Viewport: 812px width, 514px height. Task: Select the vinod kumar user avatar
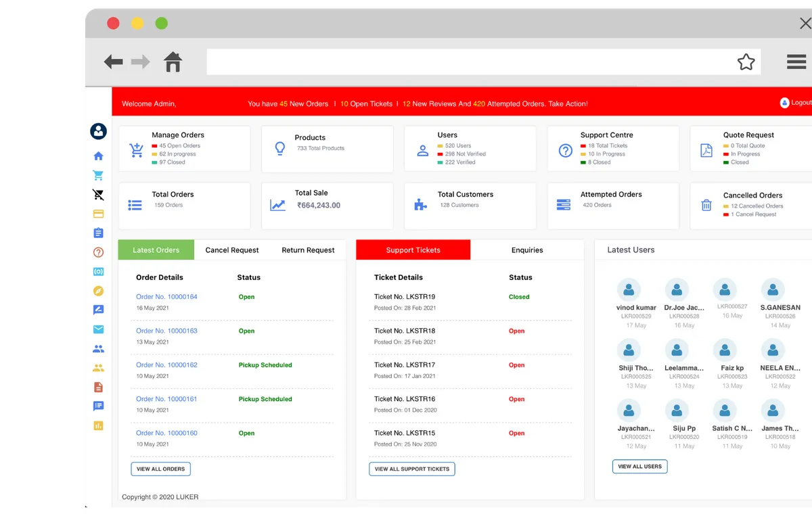pos(629,291)
